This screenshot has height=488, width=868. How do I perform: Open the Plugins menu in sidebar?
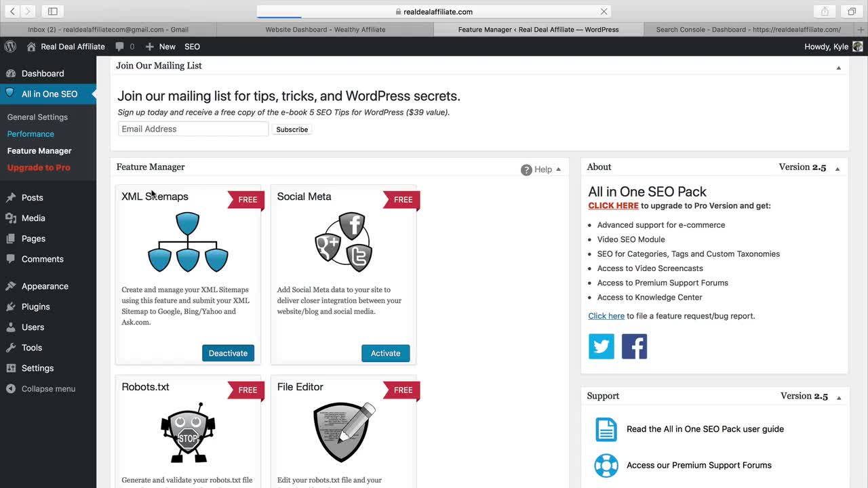(36, 306)
